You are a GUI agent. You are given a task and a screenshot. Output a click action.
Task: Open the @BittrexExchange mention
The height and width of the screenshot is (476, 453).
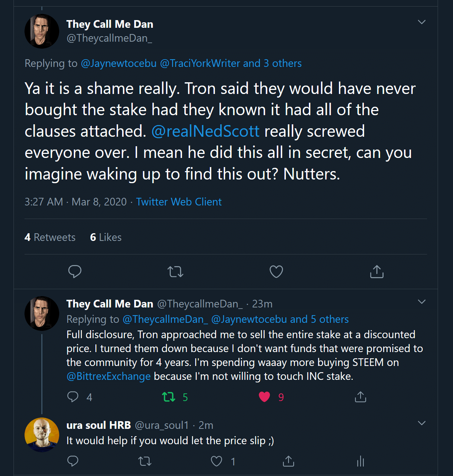click(109, 377)
